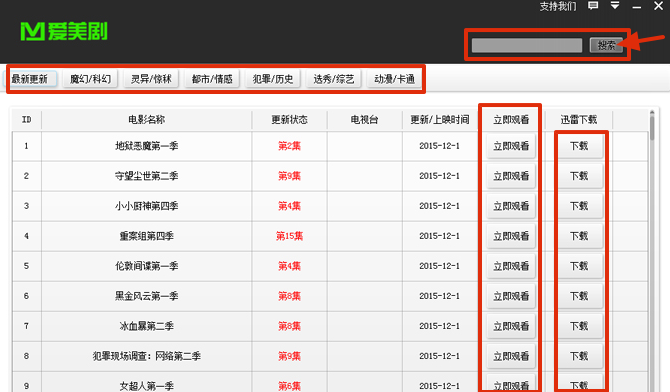
Task: Open the title bar dropdown menu arrow
Action: [x=615, y=6]
